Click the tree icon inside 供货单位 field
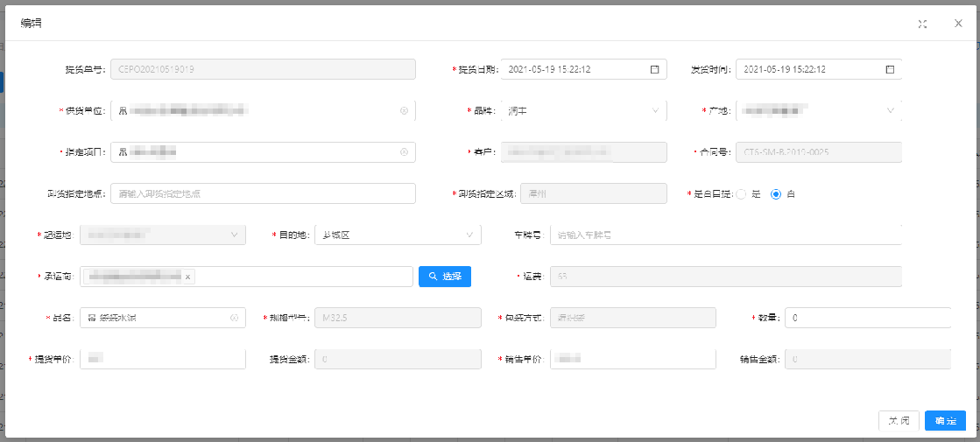Image resolution: width=980 pixels, height=442 pixels. point(123,110)
